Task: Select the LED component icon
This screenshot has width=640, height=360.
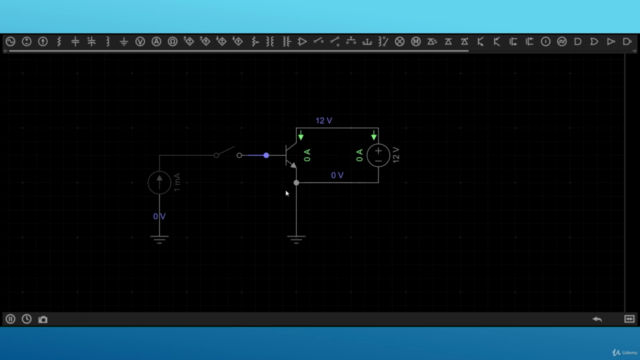Action: (432, 42)
